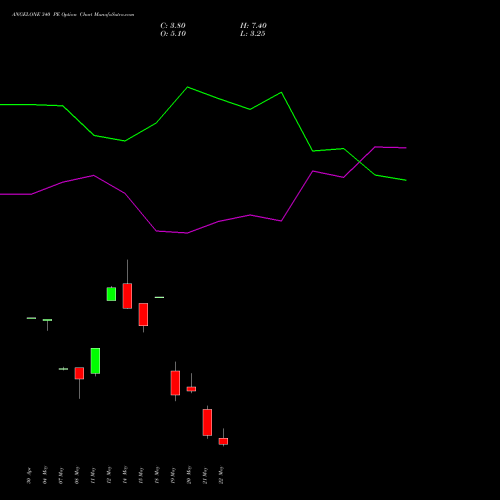Select the '19 May' date label
Screen dimensions: 500x500
(173, 475)
